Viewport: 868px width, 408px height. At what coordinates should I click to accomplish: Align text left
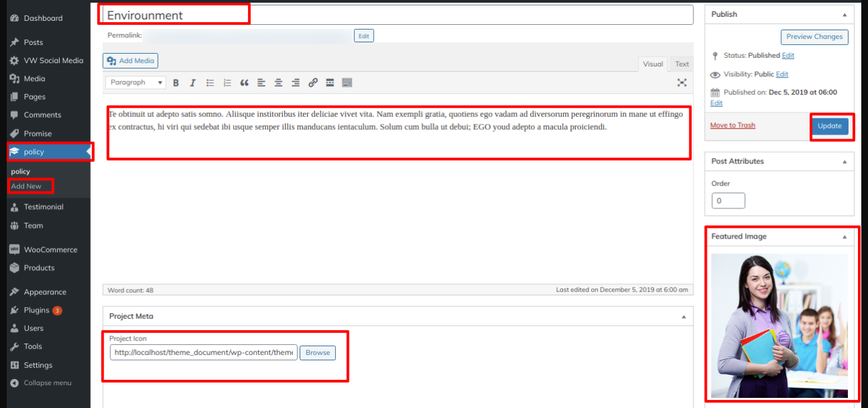click(x=261, y=83)
